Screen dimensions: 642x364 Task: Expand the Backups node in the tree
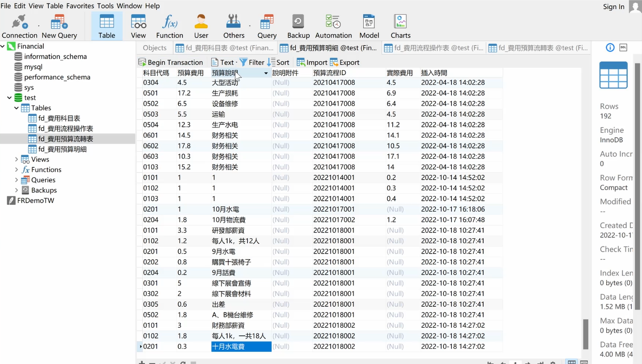17,190
